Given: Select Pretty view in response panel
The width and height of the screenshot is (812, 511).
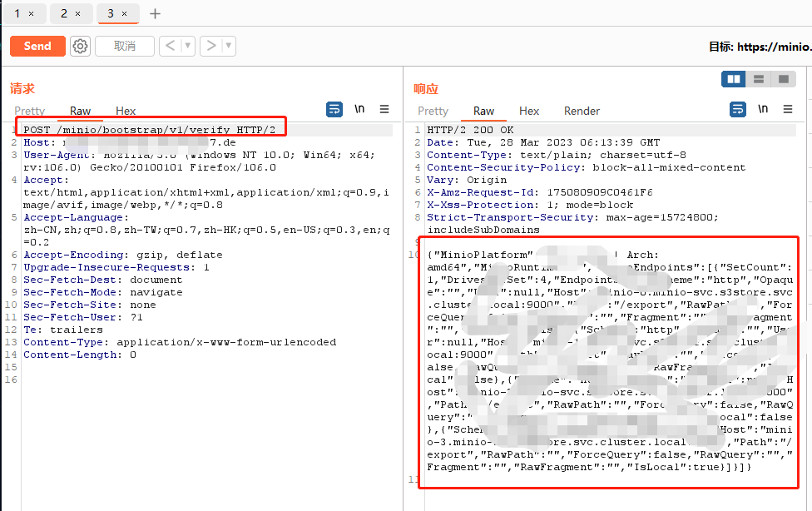Looking at the screenshot, I should (x=433, y=111).
